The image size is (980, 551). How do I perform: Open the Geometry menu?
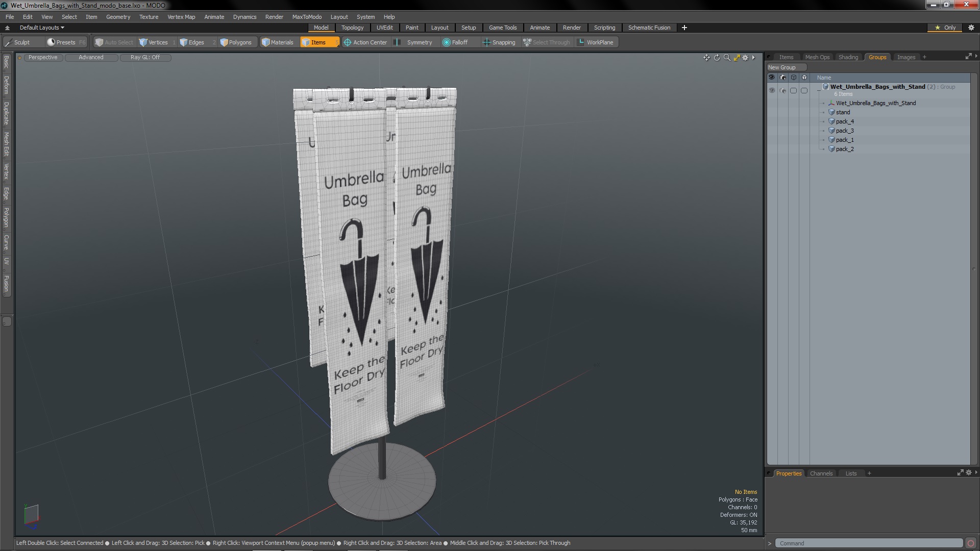pos(118,17)
